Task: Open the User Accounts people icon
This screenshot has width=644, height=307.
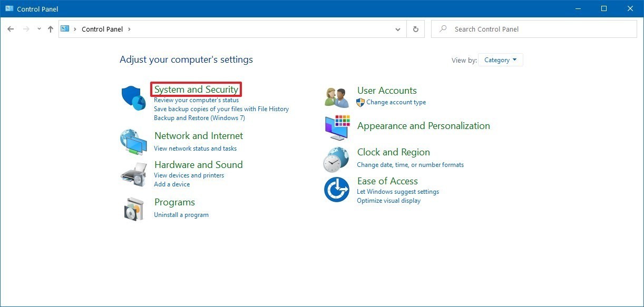Action: 337,97
